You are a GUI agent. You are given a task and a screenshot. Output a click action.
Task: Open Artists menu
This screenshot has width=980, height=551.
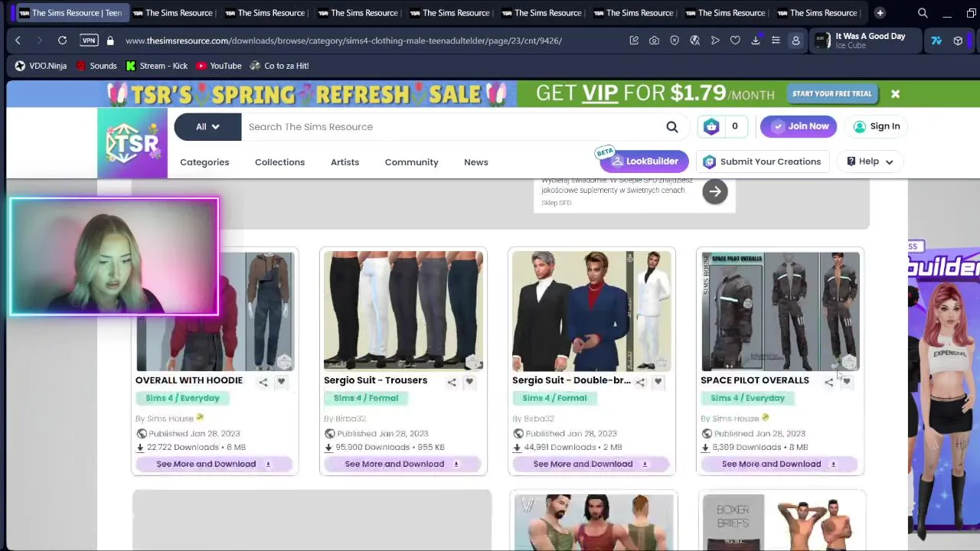[345, 162]
